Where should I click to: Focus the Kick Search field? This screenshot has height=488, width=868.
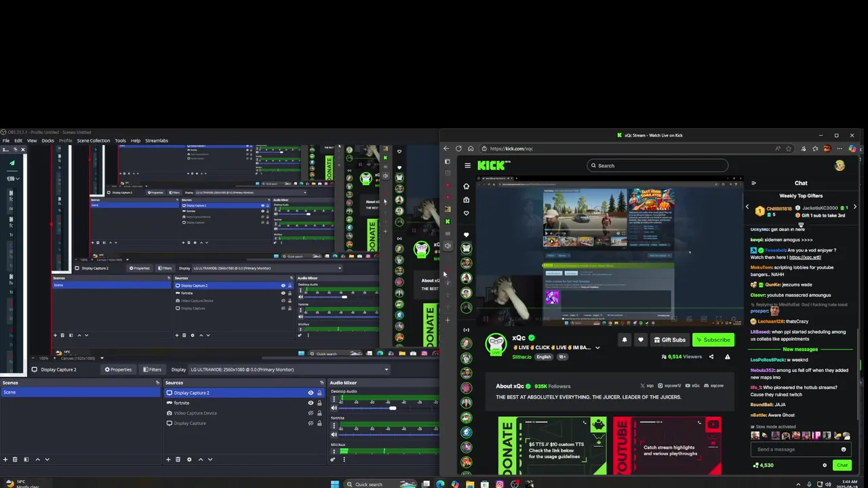point(658,165)
